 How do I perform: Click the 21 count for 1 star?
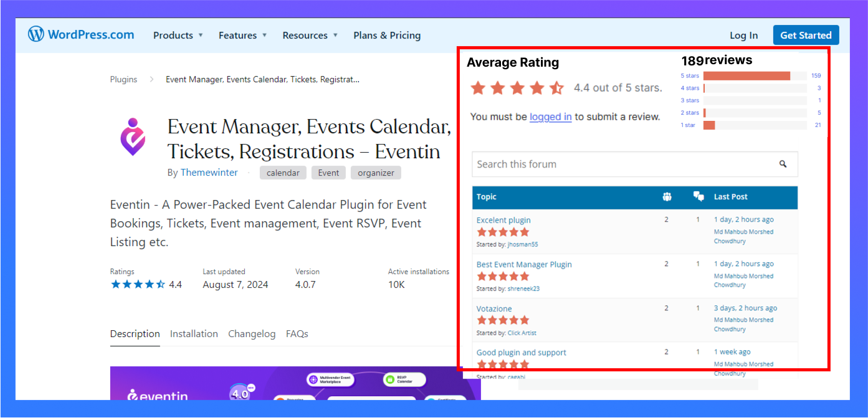point(818,125)
